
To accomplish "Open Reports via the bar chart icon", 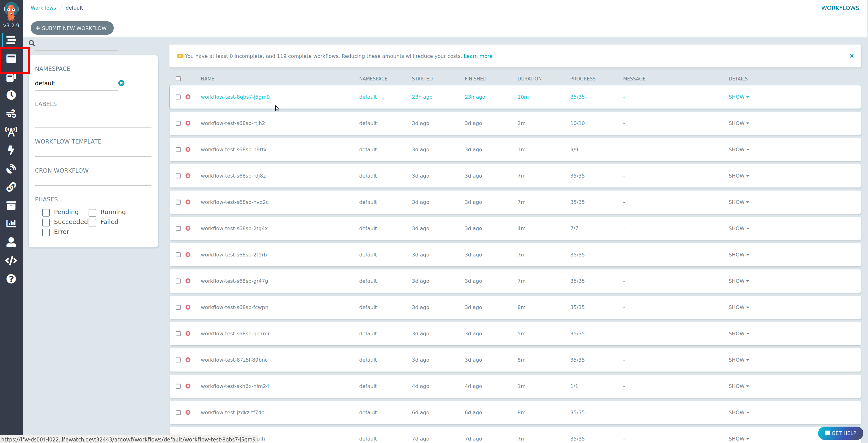I will pos(11,224).
